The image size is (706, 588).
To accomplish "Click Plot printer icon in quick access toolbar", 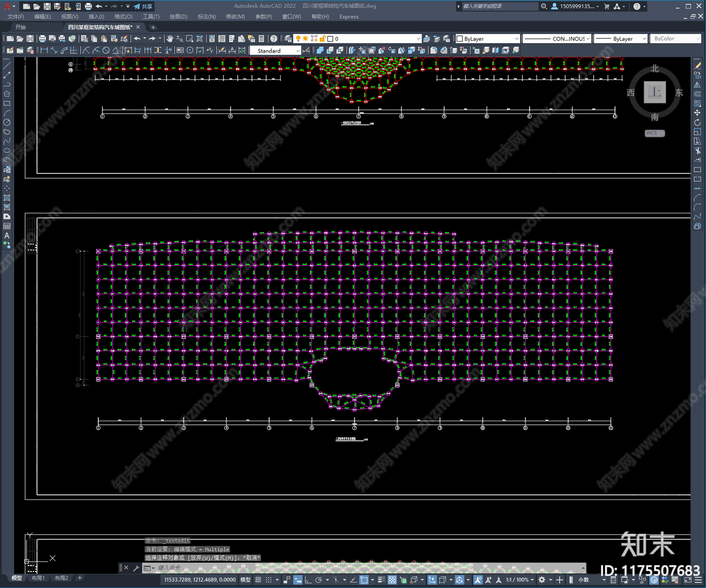I will click(x=88, y=6).
